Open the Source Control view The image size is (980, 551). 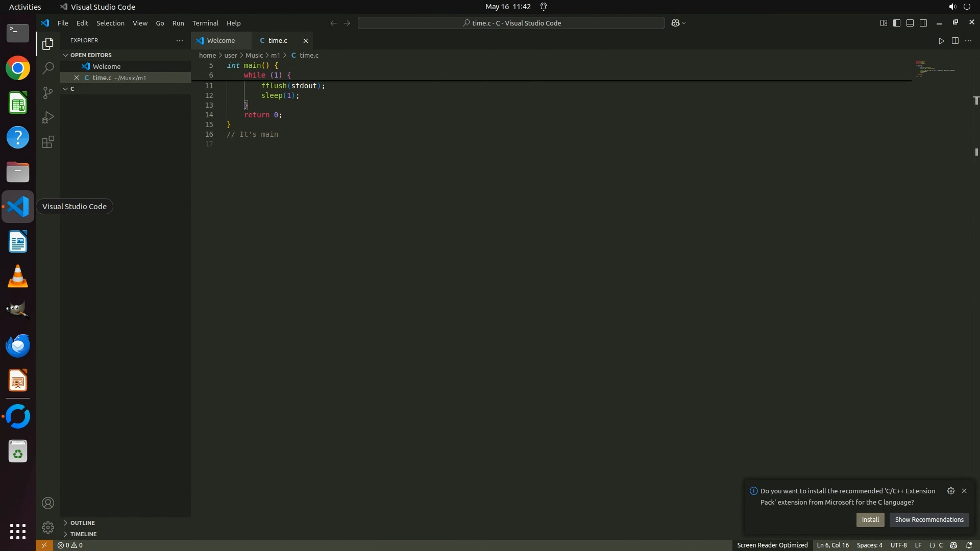(x=48, y=93)
